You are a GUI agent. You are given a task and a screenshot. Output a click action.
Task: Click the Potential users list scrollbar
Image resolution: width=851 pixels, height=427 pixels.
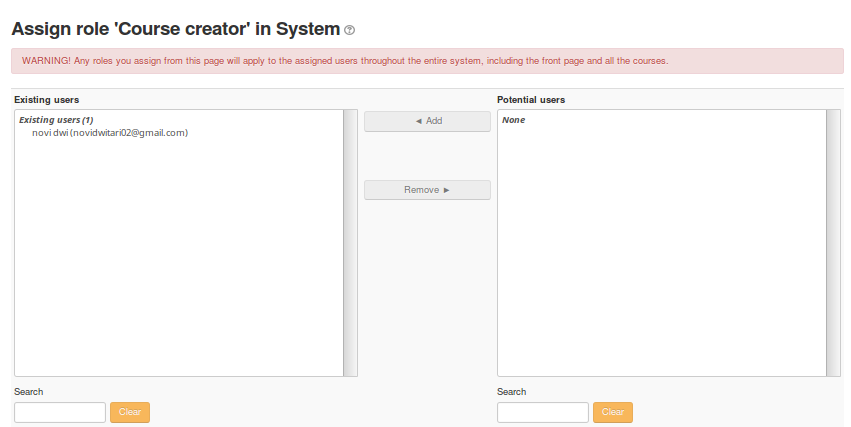coord(833,243)
